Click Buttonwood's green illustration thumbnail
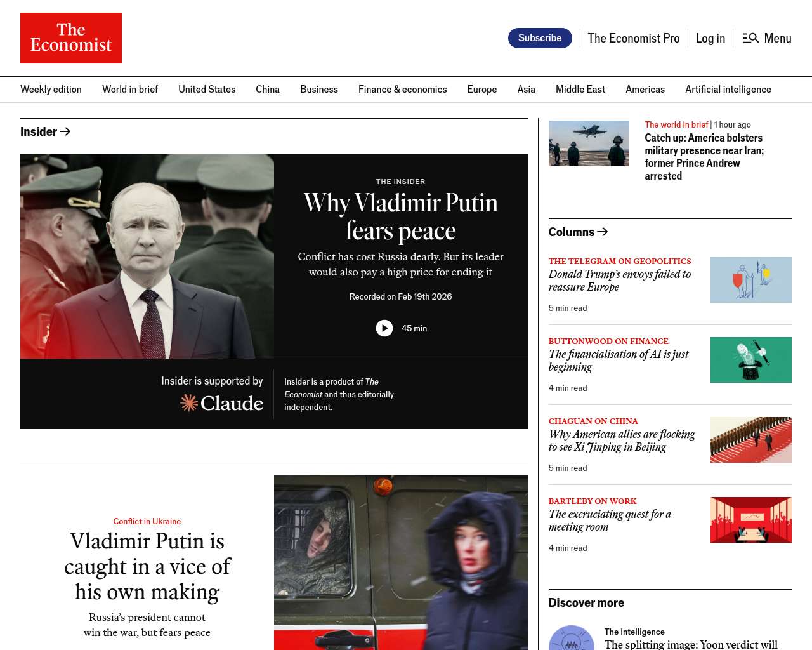This screenshot has height=650, width=812. (x=750, y=360)
